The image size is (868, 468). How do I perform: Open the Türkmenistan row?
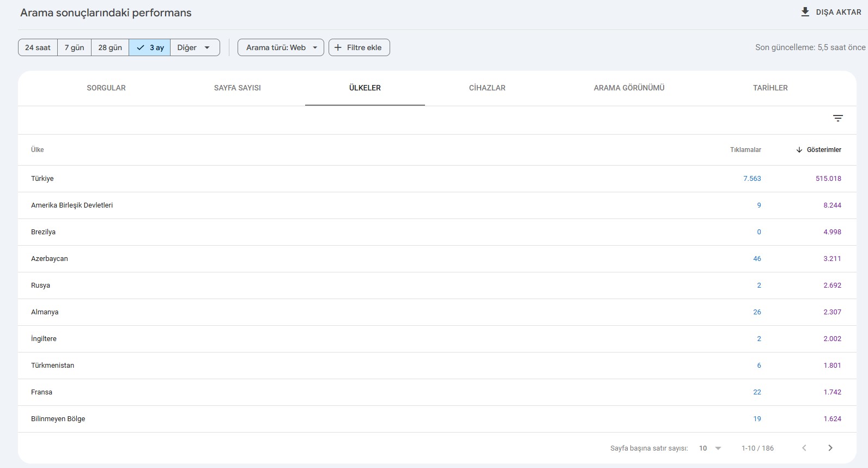click(x=437, y=366)
